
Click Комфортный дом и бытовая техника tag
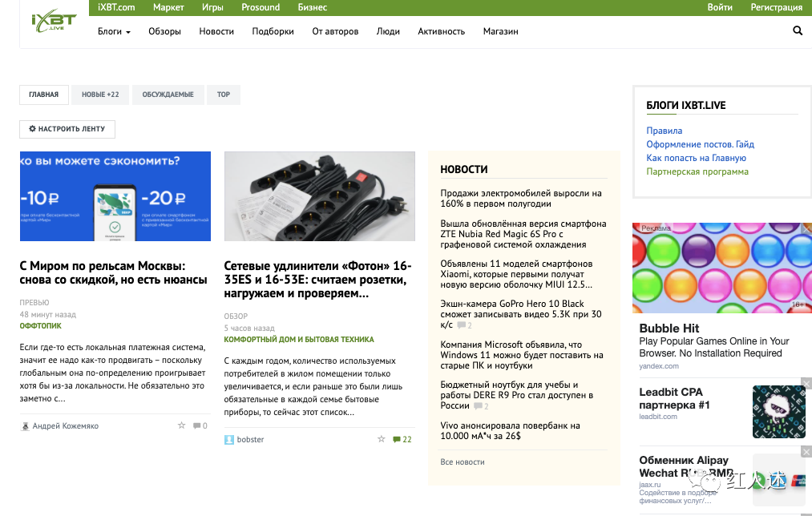299,340
